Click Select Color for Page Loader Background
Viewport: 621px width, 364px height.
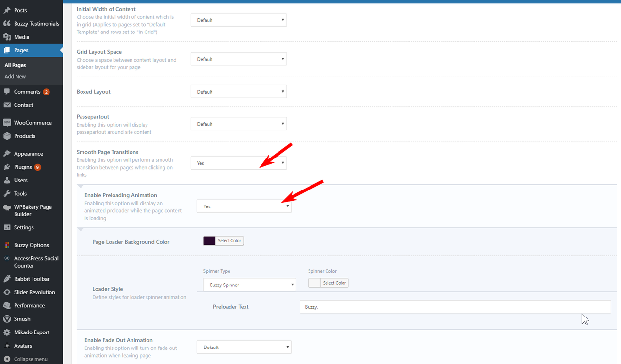tap(229, 241)
